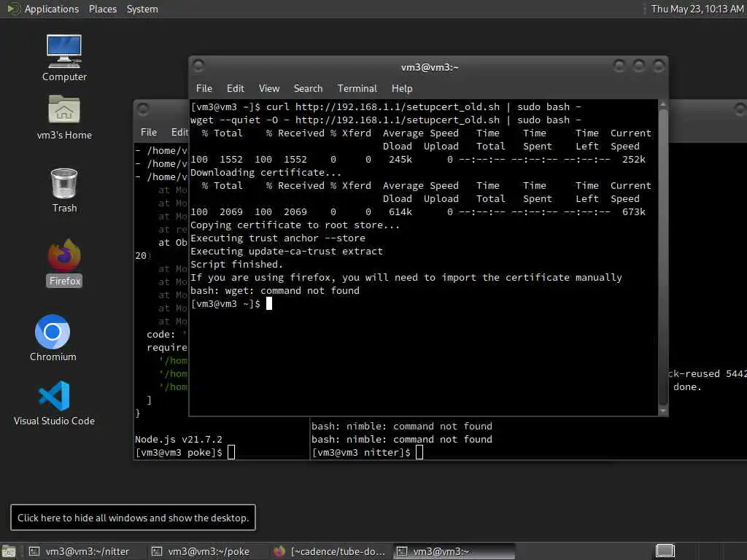Open vm3's Home folder icon

64,117
